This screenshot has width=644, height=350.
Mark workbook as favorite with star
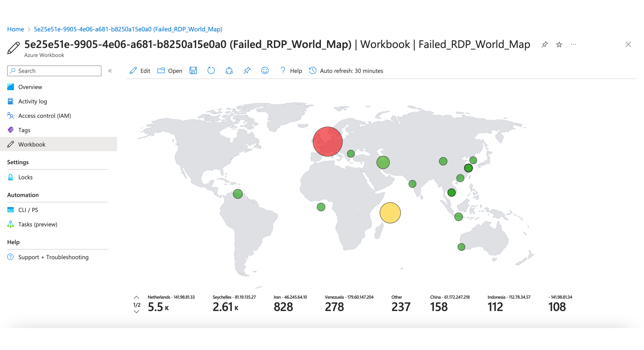click(559, 45)
